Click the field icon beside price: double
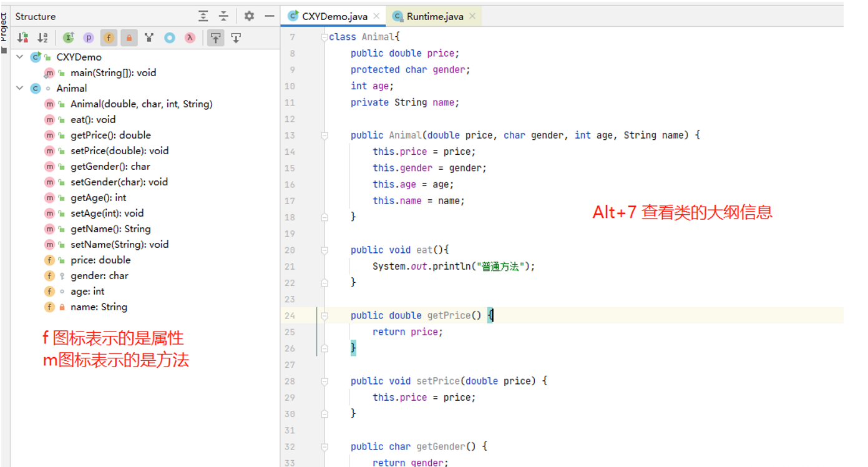868x467 pixels. click(49, 260)
